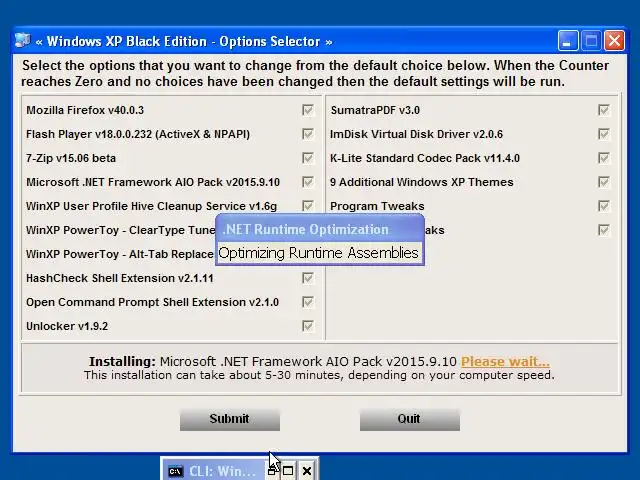Click WinXP PowerToy - ClearType Tuner label
The height and width of the screenshot is (480, 640).
pos(121,230)
